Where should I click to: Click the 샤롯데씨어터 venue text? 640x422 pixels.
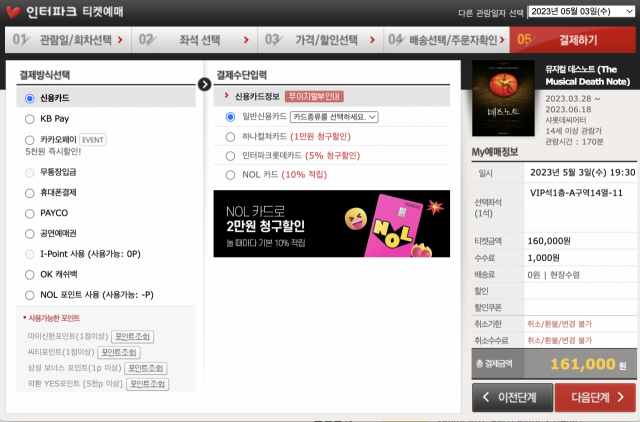pos(566,120)
